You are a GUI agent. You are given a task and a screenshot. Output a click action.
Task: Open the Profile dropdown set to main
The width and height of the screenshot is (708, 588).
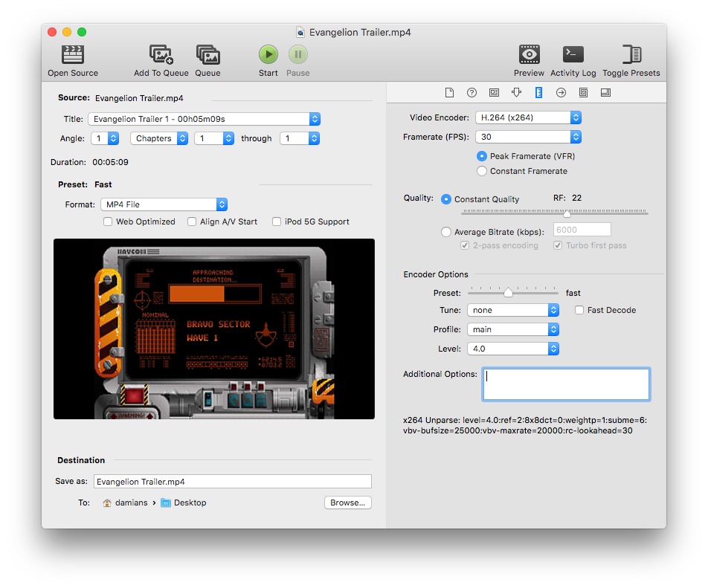(x=513, y=329)
